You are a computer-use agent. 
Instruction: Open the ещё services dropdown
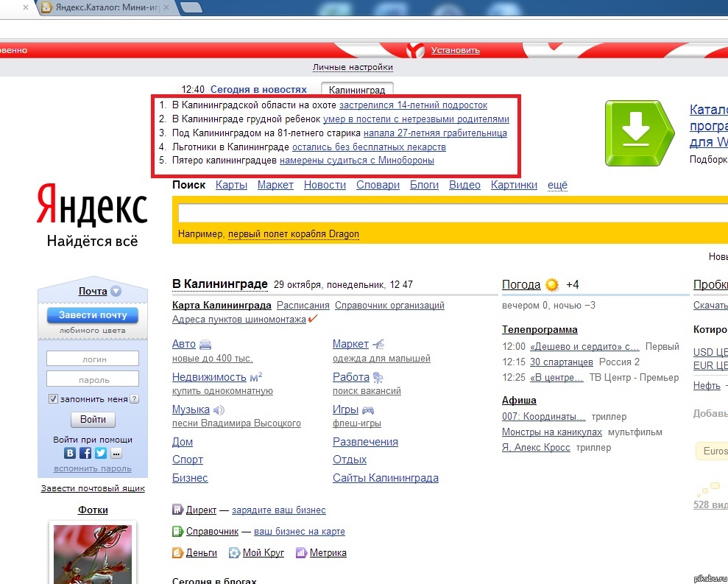coord(557,185)
